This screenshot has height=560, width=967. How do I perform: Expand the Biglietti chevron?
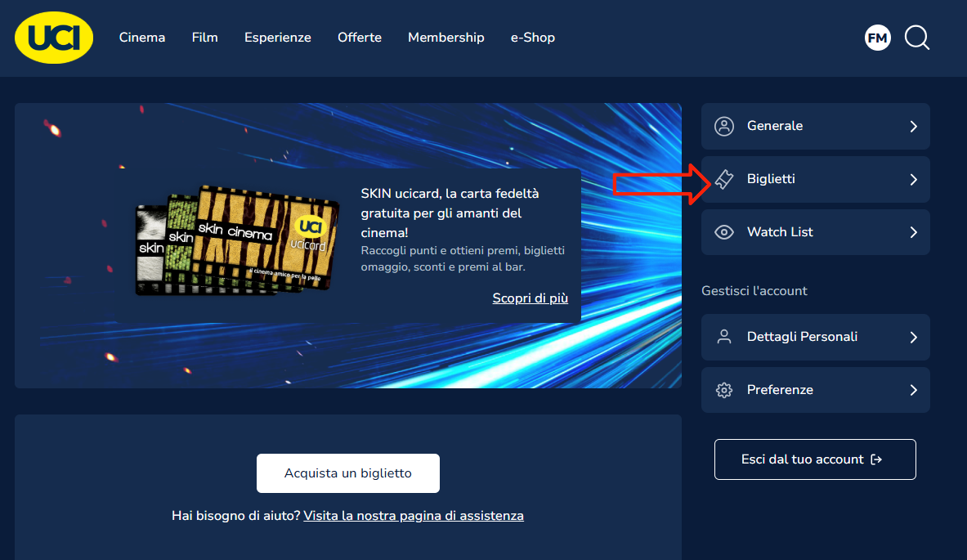(x=913, y=180)
